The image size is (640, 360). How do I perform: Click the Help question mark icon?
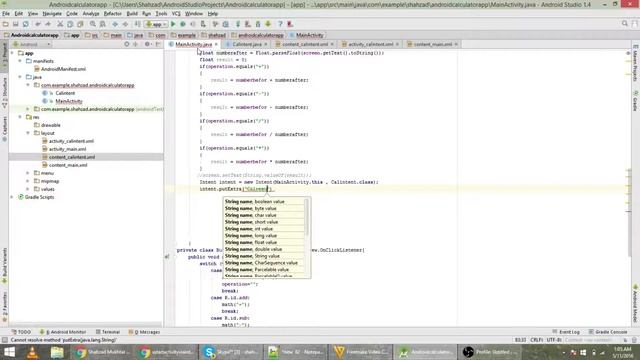[280, 24]
